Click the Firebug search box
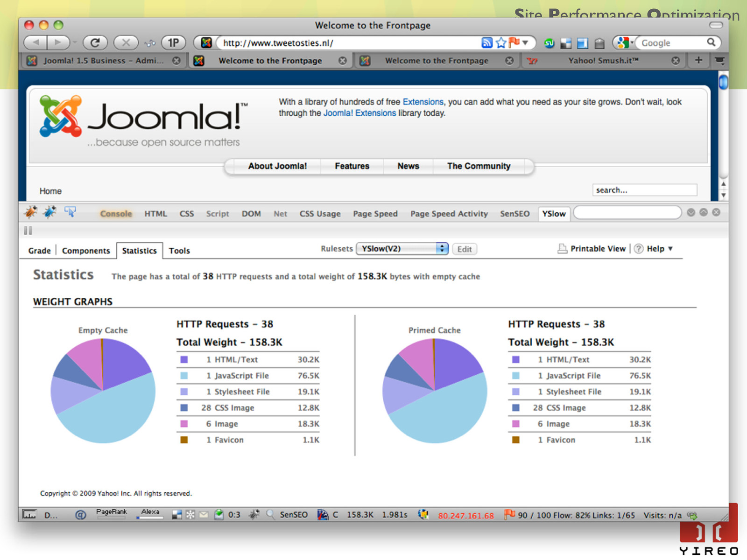 pos(627,213)
